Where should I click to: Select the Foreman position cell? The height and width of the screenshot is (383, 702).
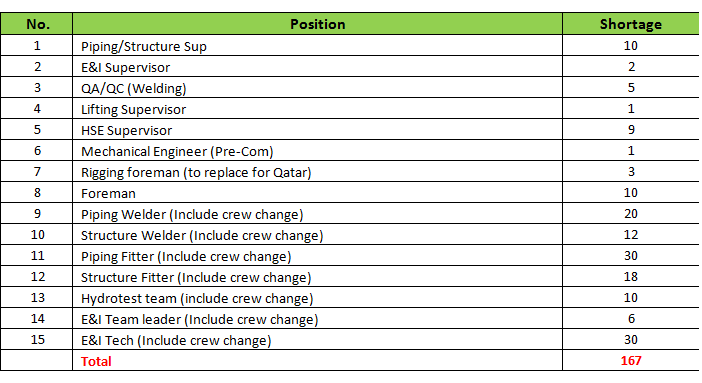[x=317, y=193]
